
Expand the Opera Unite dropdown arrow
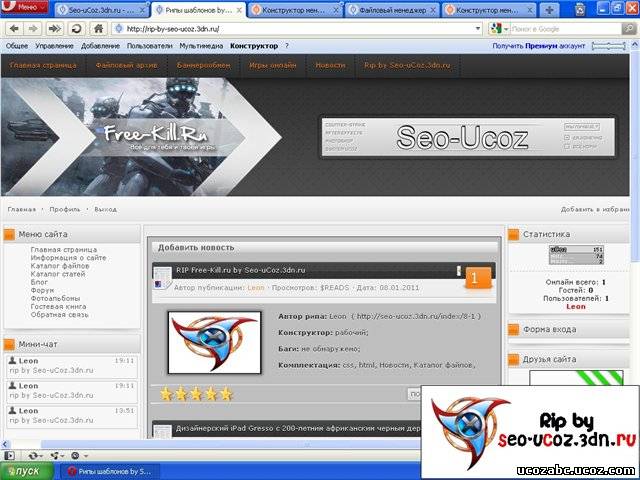[x=62, y=456]
